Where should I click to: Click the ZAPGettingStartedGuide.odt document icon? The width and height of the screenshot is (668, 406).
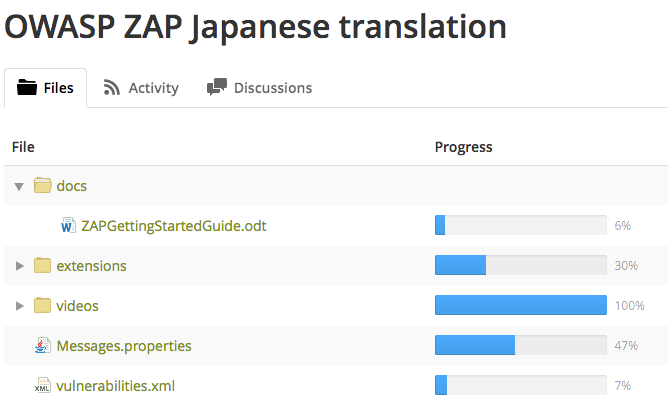click(x=68, y=226)
